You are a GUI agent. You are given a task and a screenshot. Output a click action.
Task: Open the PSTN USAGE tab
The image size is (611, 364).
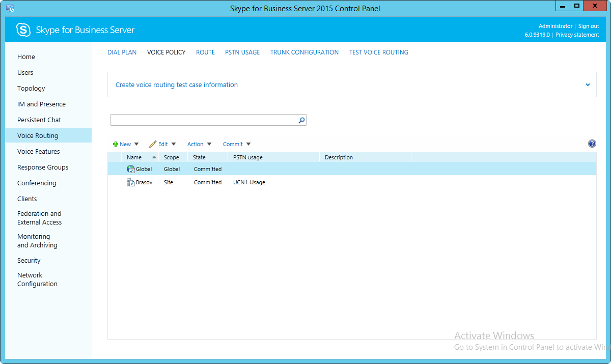242,52
